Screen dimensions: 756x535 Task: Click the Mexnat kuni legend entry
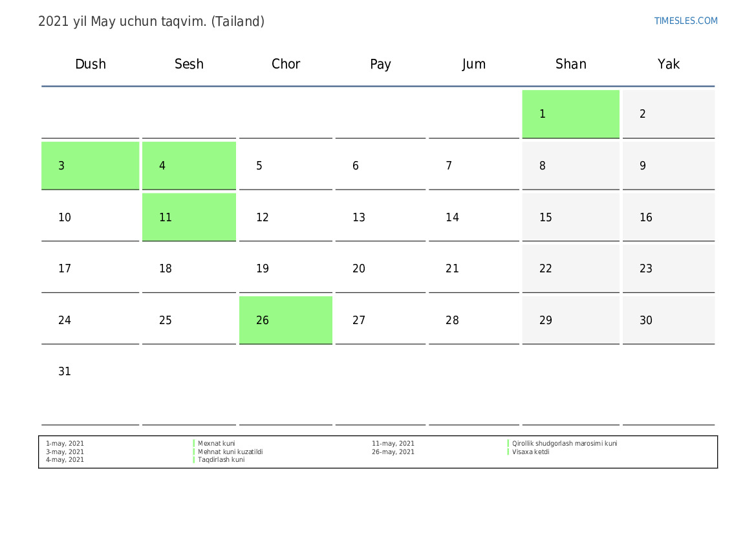[216, 444]
